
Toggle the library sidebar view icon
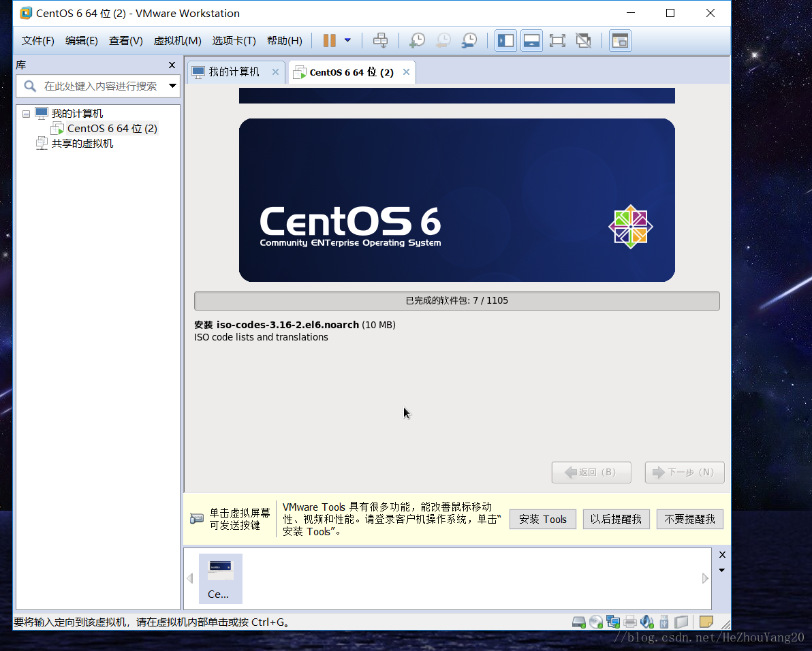pos(506,40)
